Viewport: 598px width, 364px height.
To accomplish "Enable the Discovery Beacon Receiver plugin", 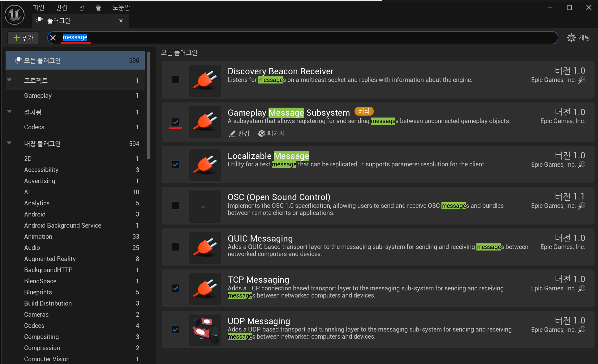I will pos(175,80).
